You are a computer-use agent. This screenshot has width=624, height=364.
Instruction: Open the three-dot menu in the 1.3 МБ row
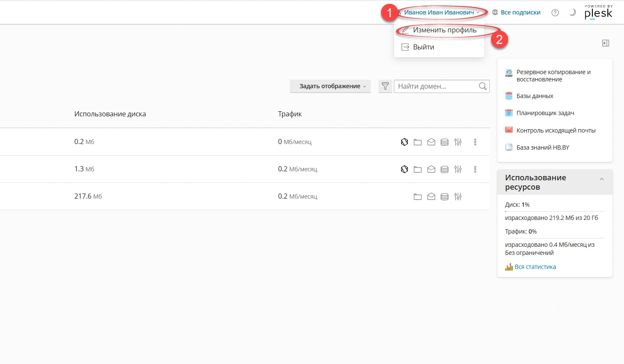[x=475, y=169]
